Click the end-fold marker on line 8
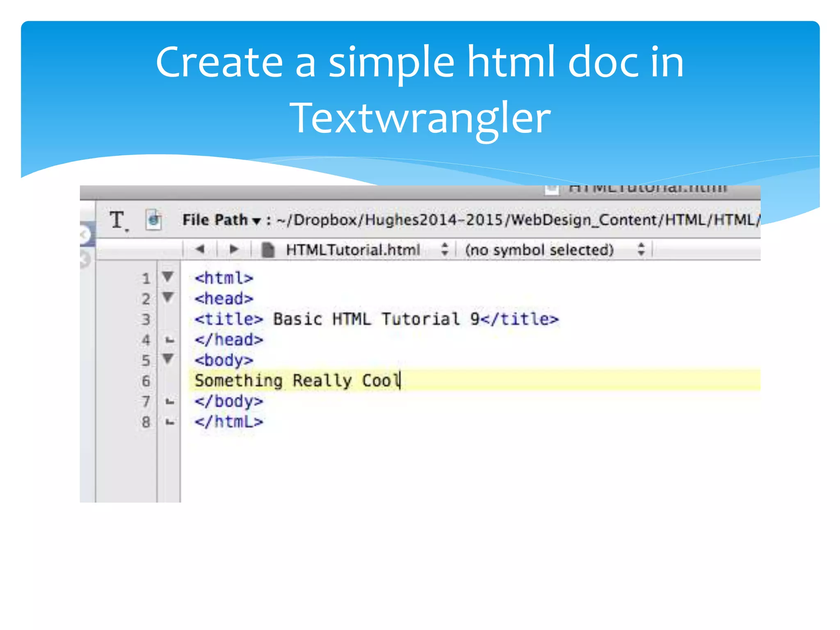This screenshot has height=630, width=840. click(170, 422)
